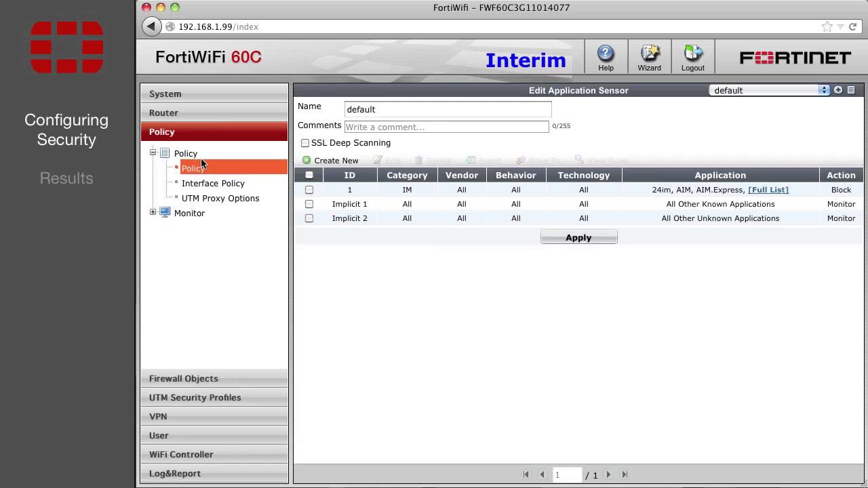Image resolution: width=868 pixels, height=488 pixels.
Task: Click 'All Other Known Applications' cell
Action: coord(720,204)
